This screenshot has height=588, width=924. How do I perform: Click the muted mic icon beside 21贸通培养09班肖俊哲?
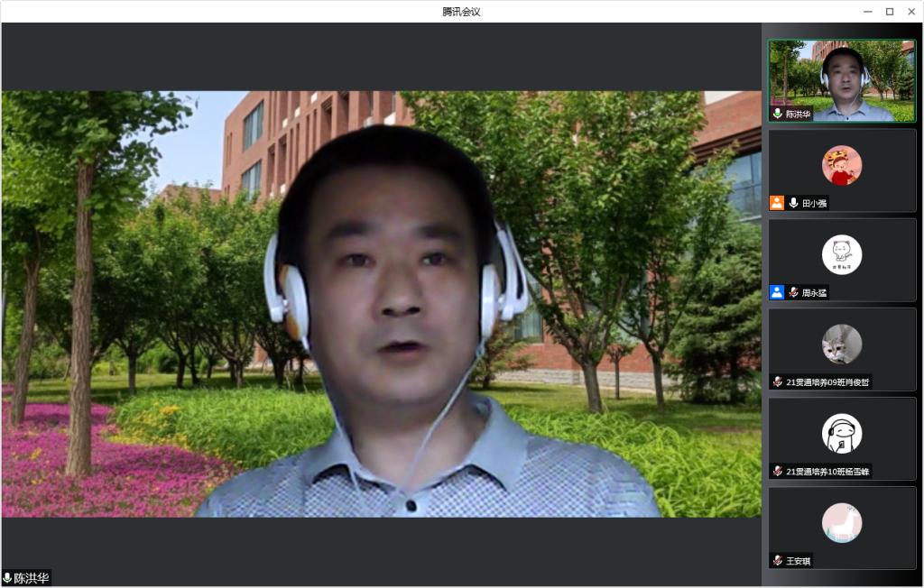pos(777,382)
